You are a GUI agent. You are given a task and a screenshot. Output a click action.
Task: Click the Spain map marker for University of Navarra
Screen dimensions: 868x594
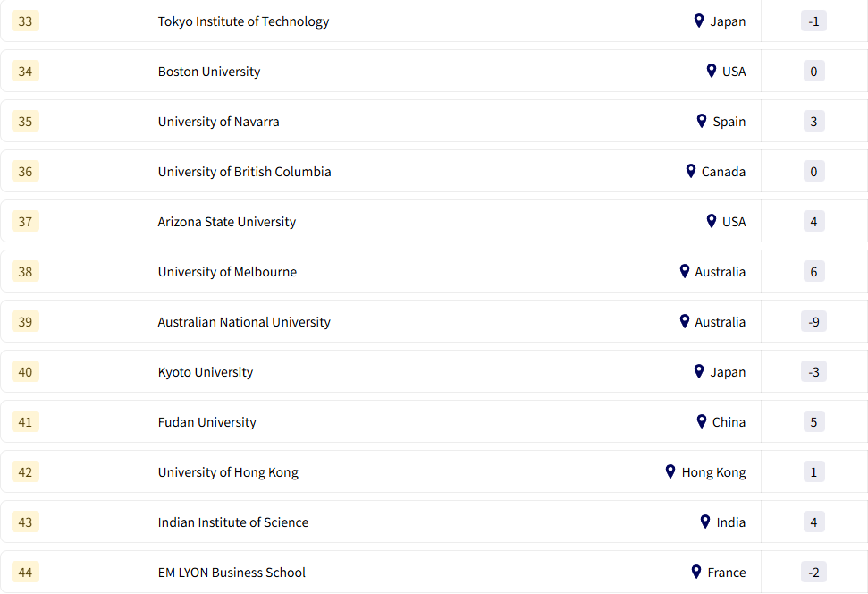tap(701, 121)
